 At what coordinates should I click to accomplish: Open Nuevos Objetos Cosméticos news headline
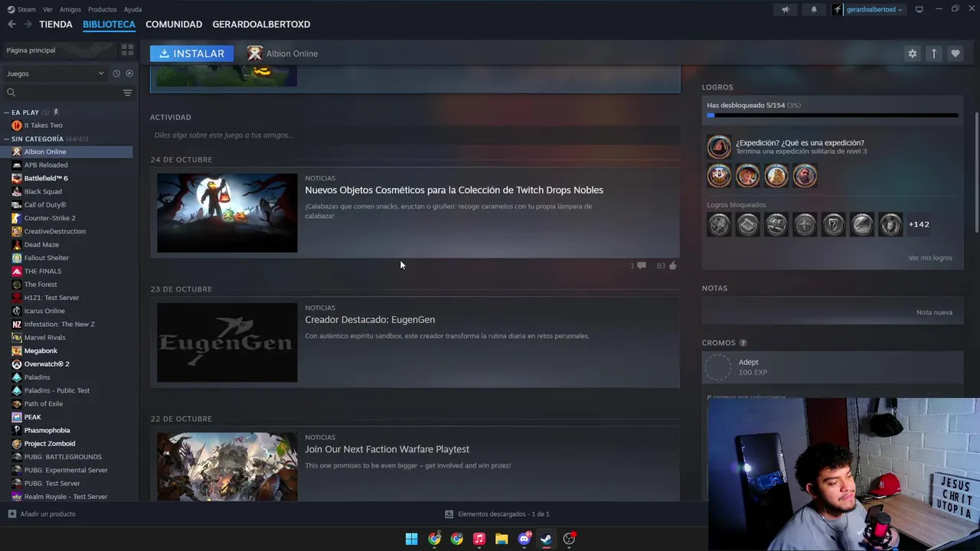click(x=454, y=190)
